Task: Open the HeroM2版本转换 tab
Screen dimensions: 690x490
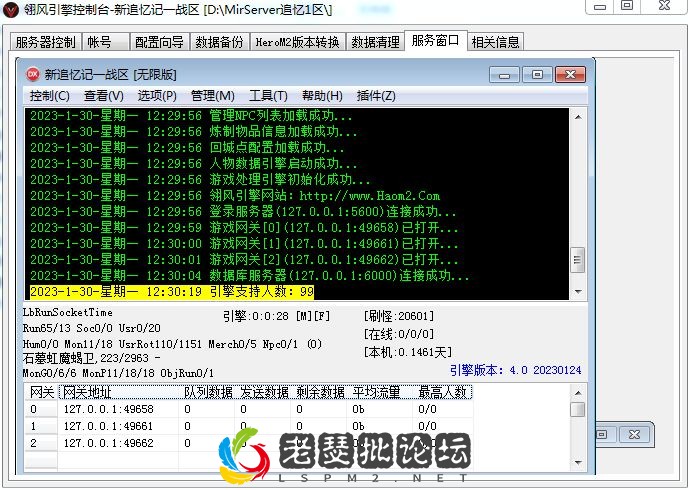Action: (x=297, y=42)
